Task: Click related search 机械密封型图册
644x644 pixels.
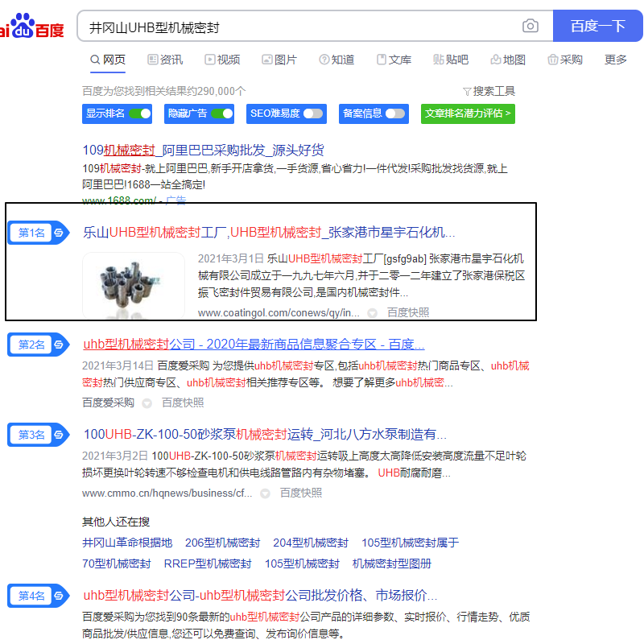Action: pos(392,564)
